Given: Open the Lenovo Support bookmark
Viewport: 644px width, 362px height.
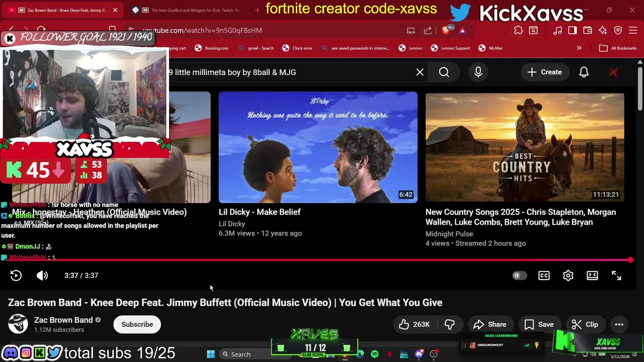Looking at the screenshot, I should click(x=450, y=48).
